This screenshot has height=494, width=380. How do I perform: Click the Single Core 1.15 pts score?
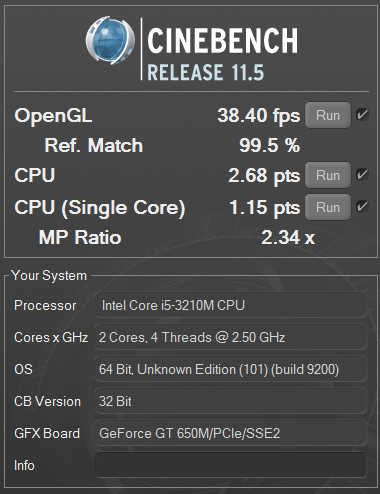[x=265, y=208]
